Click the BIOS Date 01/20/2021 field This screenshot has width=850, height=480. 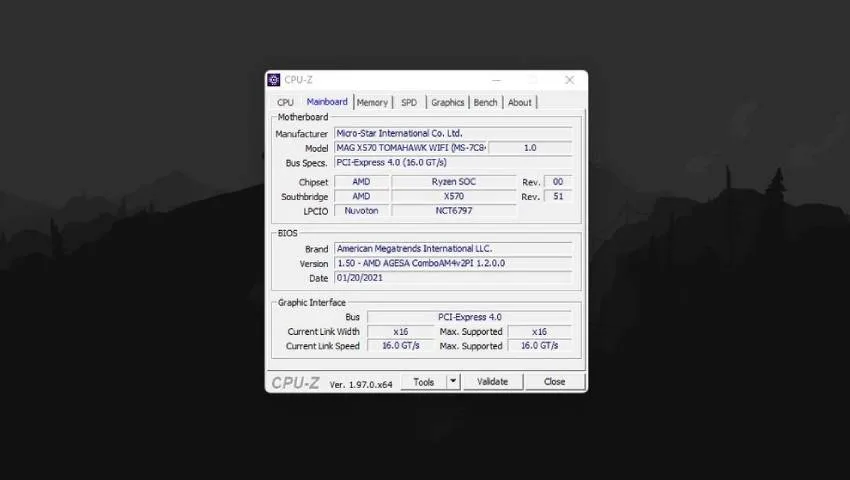453,278
